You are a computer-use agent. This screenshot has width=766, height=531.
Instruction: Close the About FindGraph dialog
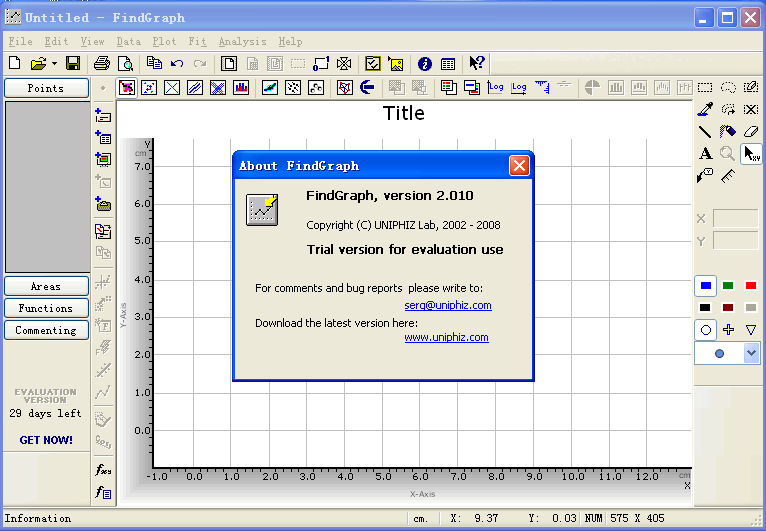(x=519, y=166)
